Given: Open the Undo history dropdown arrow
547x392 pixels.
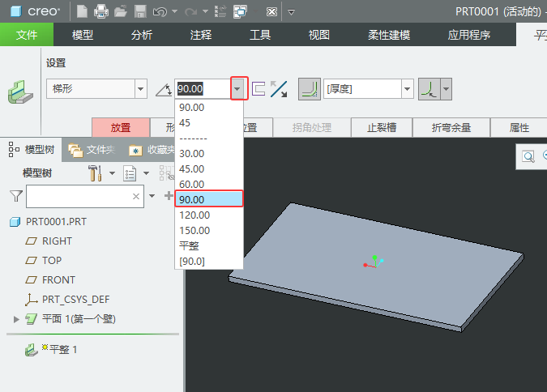Looking at the screenshot, I should coord(175,12).
